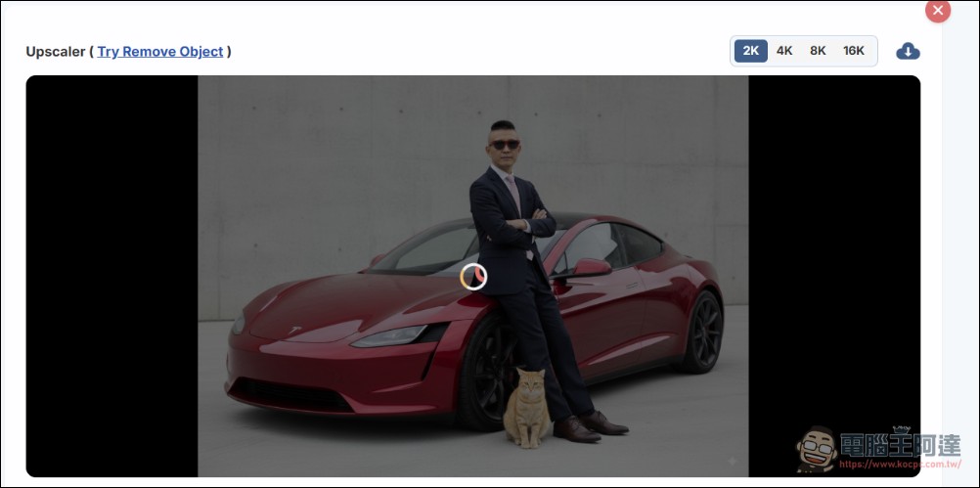Click the black bar left of the photo
The width and height of the screenshot is (980, 488).
(x=111, y=276)
